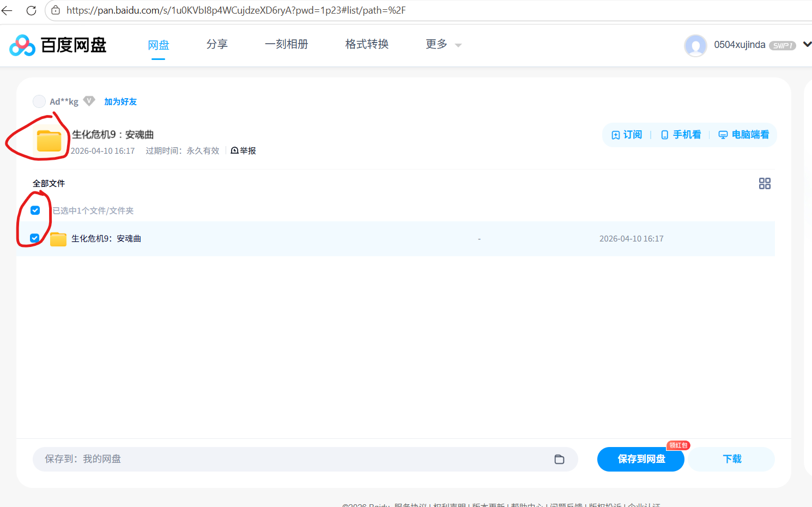Open the 一刻相册 tab

pyautogui.click(x=287, y=44)
